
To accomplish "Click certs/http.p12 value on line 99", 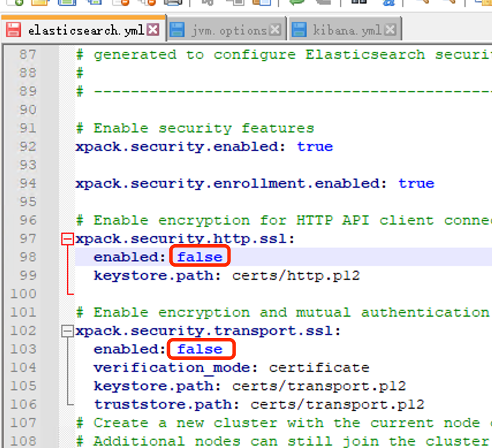I will (296, 275).
